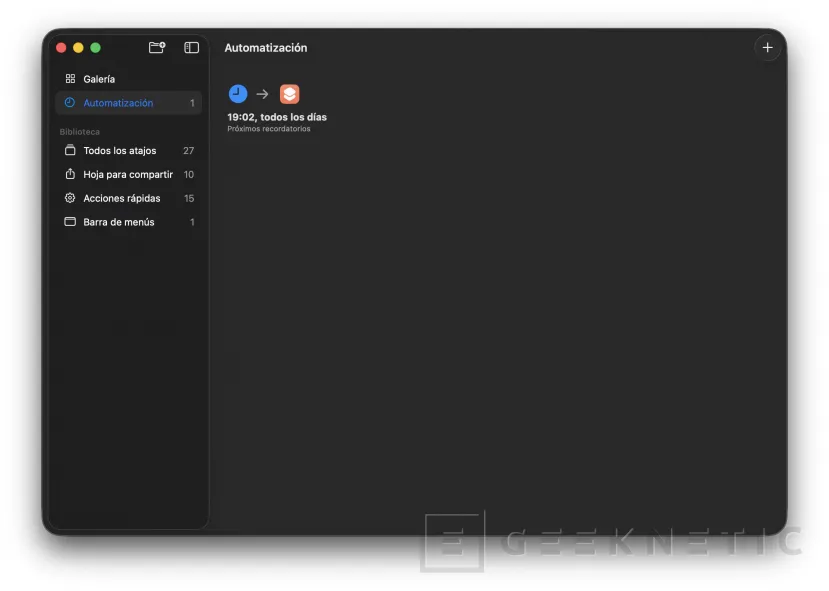Image resolution: width=829 pixels, height=591 pixels.
Task: Click the Próximos recordatorios subtitle
Action: pyautogui.click(x=268, y=129)
